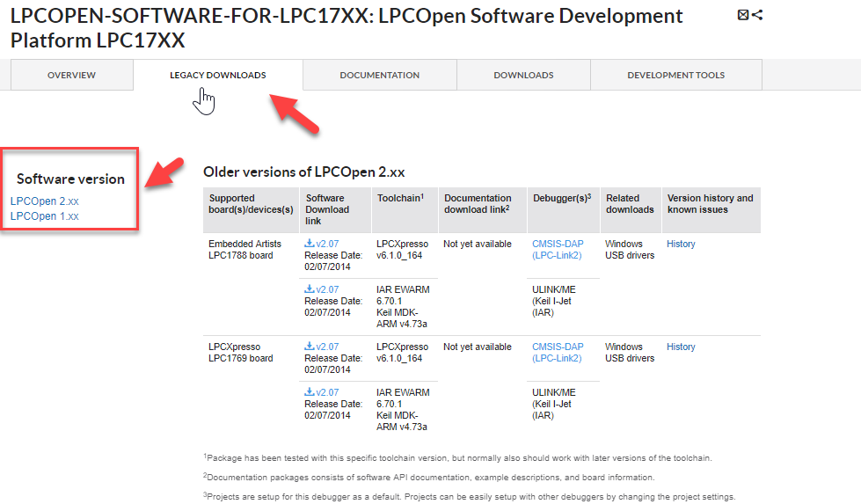Open CMSIS-DAP (LPC-Link2) link in LPC1788 row
The width and height of the screenshot is (861, 504).
(558, 249)
